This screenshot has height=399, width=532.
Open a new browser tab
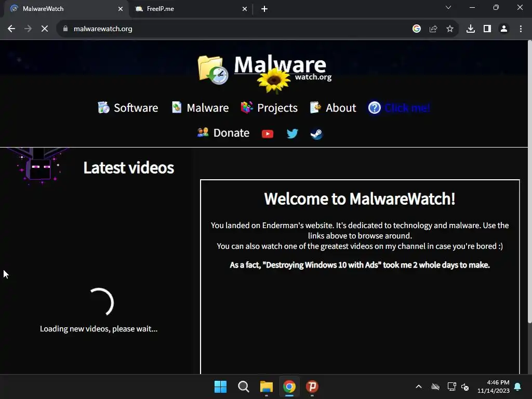click(264, 9)
